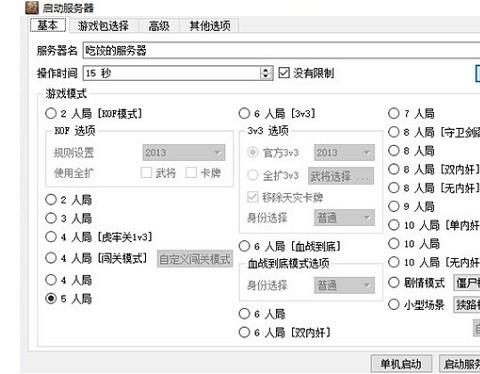The image size is (480, 374).
Task: Select 7 人局 radio button
Action: (x=393, y=113)
